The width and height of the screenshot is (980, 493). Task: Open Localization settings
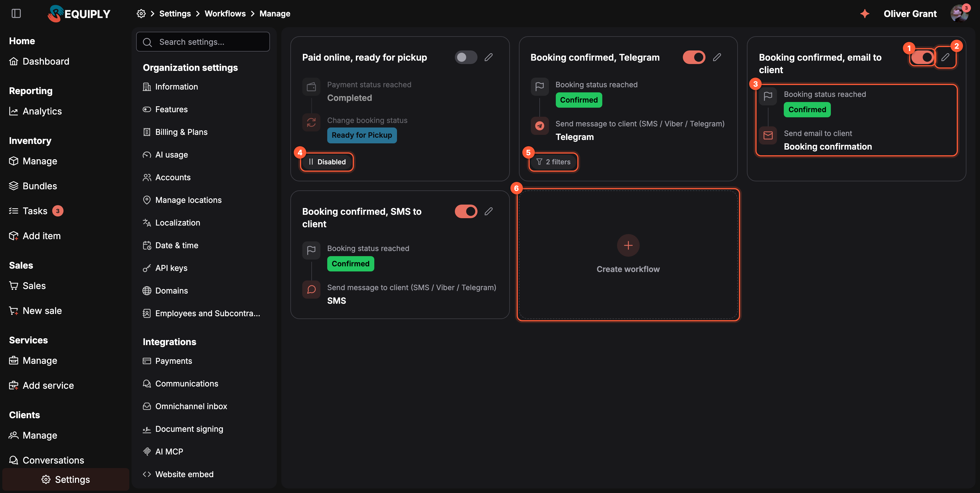point(171,223)
